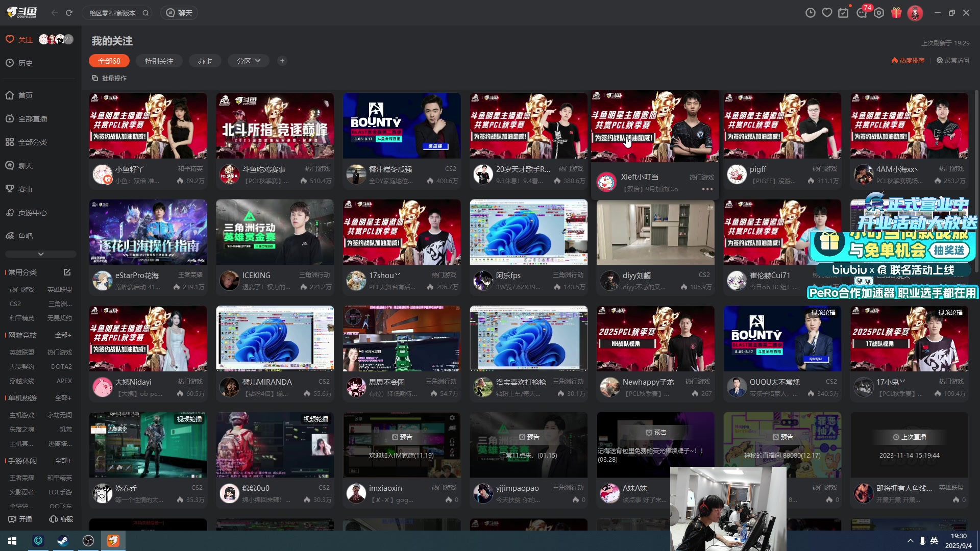980x551 pixels.
Task: Open eStarPro花海 stream thumbnail
Action: [148, 232]
